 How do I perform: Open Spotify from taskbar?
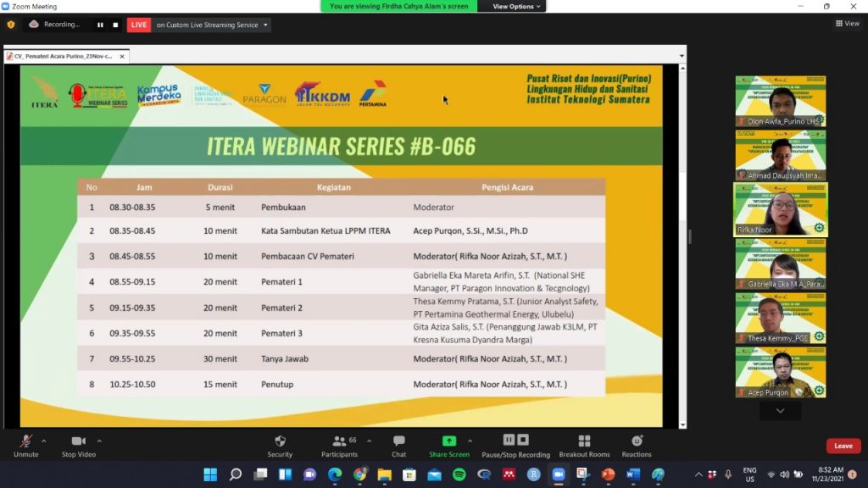(x=459, y=474)
